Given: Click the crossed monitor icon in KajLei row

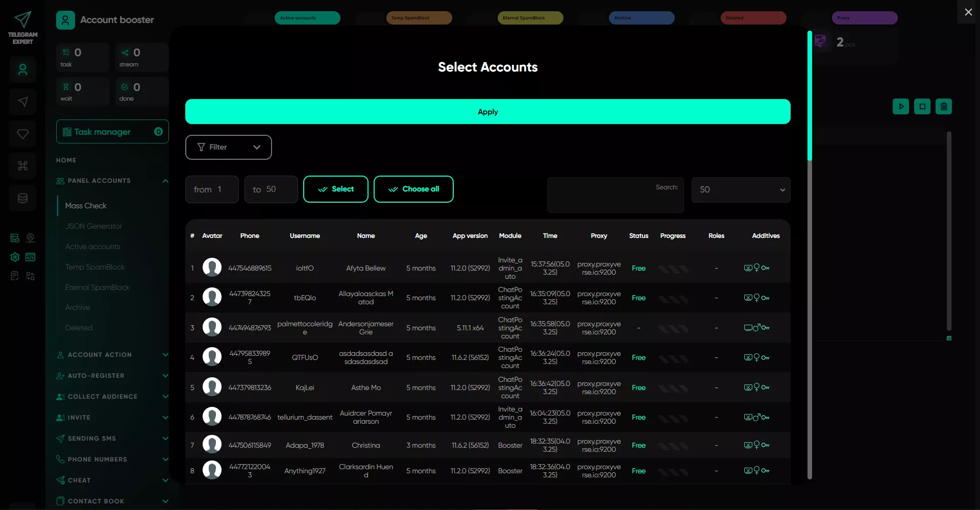Looking at the screenshot, I should (x=748, y=387).
